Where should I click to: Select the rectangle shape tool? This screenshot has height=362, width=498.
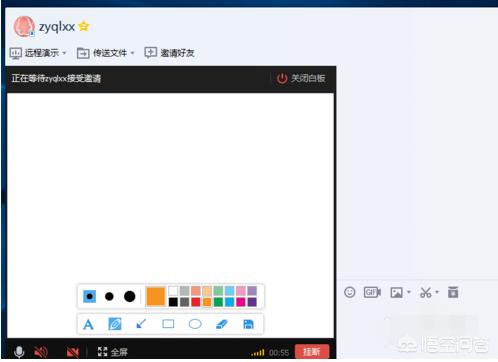(168, 324)
